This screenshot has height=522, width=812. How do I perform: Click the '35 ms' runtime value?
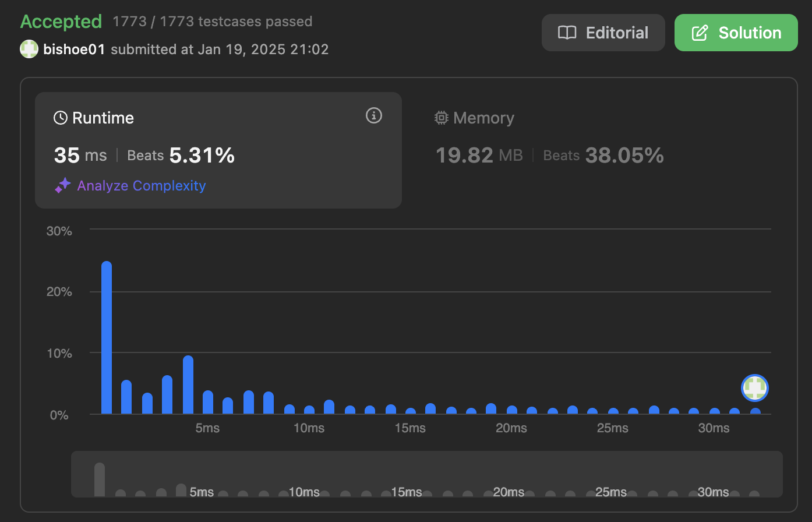pos(80,155)
